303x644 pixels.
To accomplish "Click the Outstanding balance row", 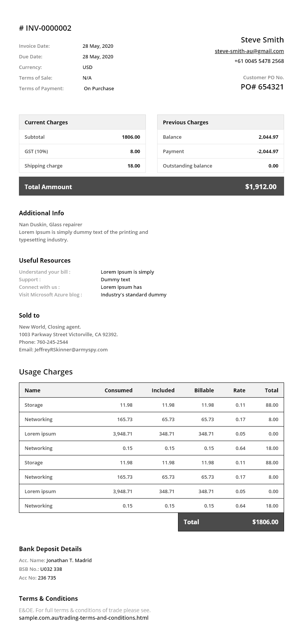I will tap(220, 166).
